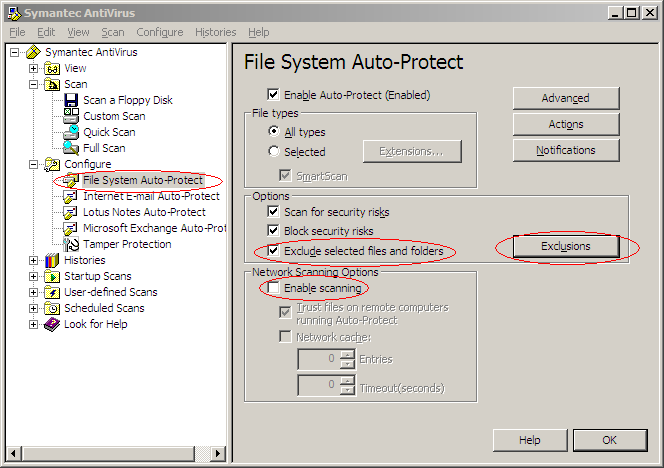Select the Scan a Floppy Disk icon

coord(71,100)
